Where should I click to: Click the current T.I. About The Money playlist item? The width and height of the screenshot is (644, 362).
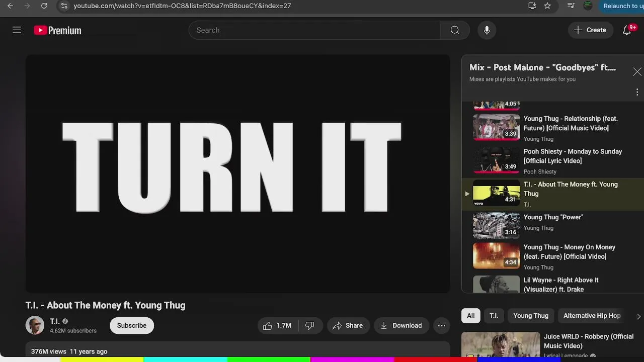click(x=552, y=194)
